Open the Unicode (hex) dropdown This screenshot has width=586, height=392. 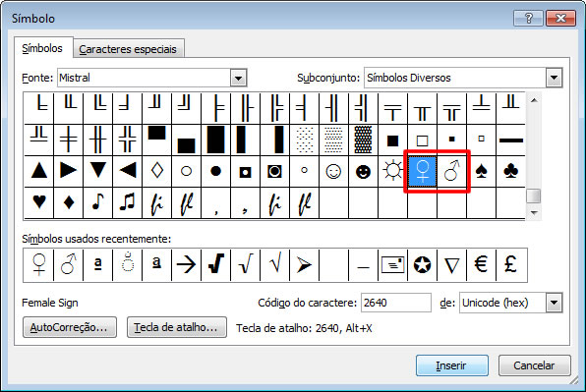(554, 303)
